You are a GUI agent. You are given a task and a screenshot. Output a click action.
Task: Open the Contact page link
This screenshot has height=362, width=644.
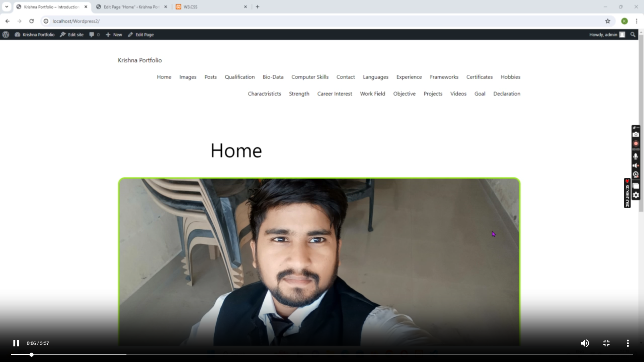tap(345, 77)
